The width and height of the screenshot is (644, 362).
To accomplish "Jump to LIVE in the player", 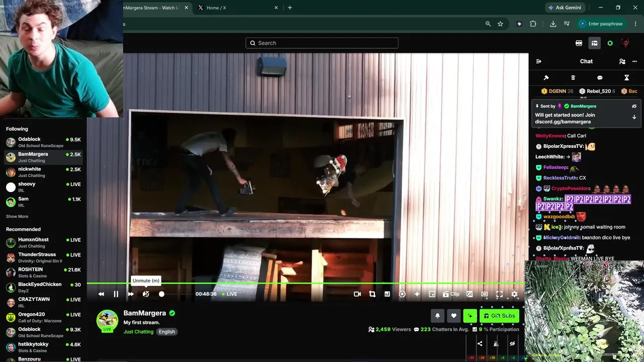I will point(229,294).
